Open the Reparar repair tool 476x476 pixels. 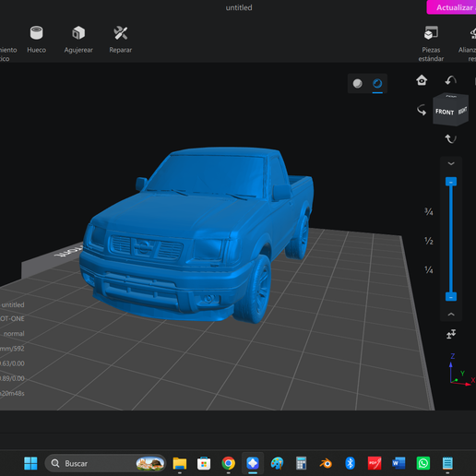click(x=120, y=40)
